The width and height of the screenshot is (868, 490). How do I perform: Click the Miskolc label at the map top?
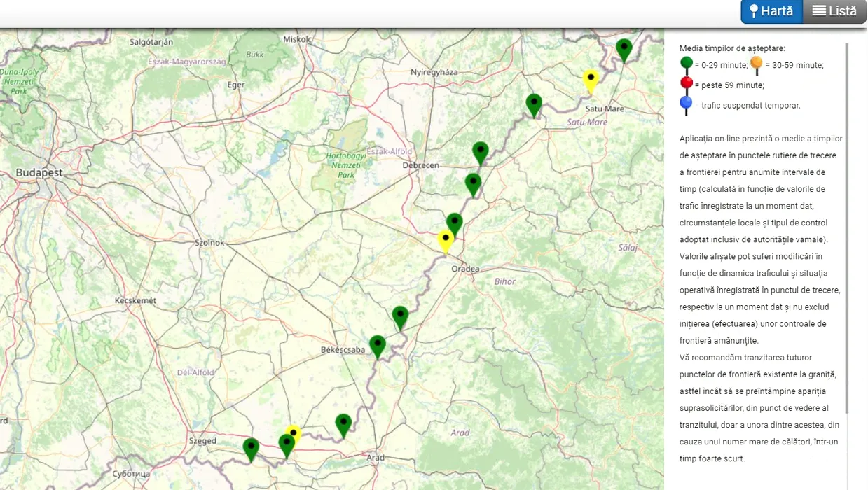click(x=297, y=39)
